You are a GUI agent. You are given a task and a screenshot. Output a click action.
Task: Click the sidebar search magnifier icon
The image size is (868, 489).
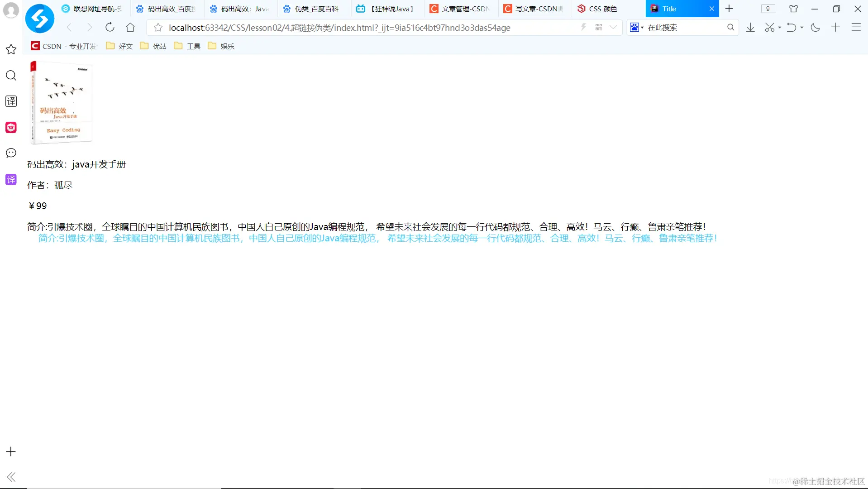click(x=11, y=75)
